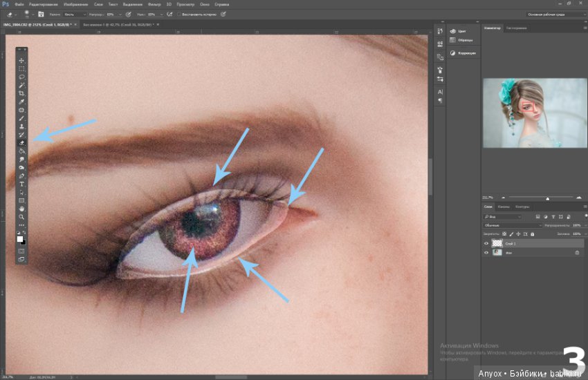Open the History panel icon in the dock
Screen dimensions: 588x380
pos(440,31)
